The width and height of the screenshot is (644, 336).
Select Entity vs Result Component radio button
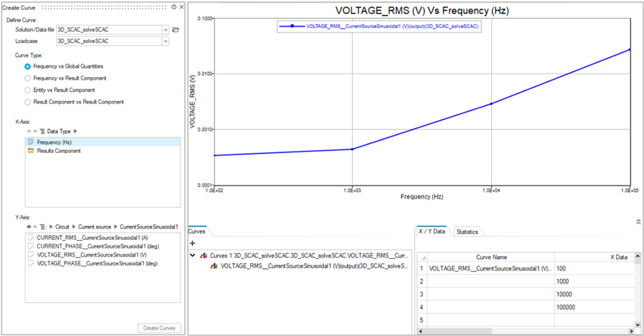point(27,90)
